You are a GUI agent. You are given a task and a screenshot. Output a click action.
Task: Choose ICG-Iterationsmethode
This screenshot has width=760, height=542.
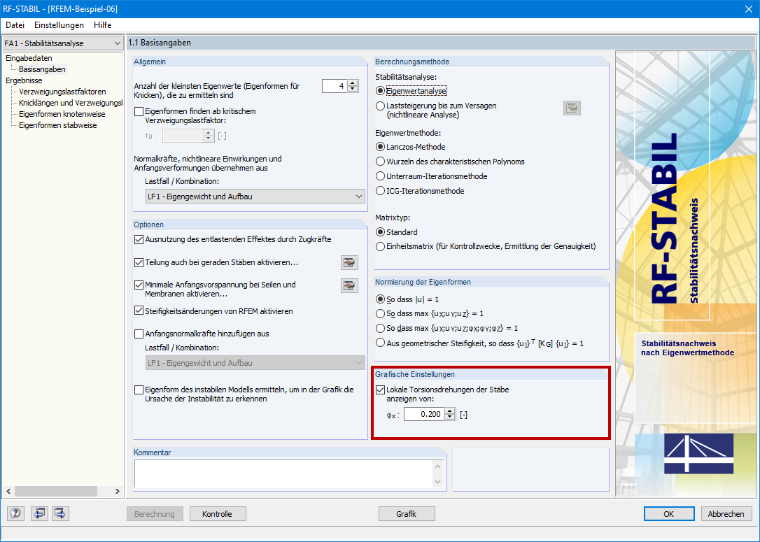pos(380,191)
